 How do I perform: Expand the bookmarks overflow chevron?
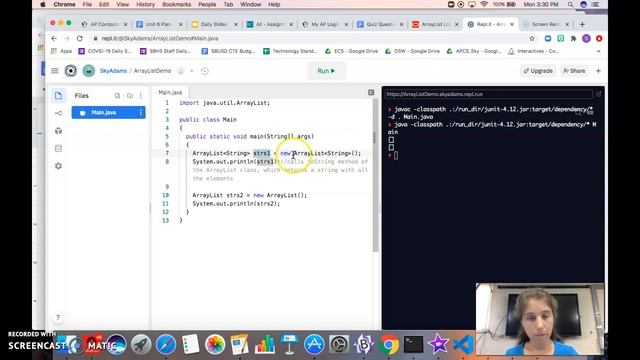pyautogui.click(x=598, y=51)
